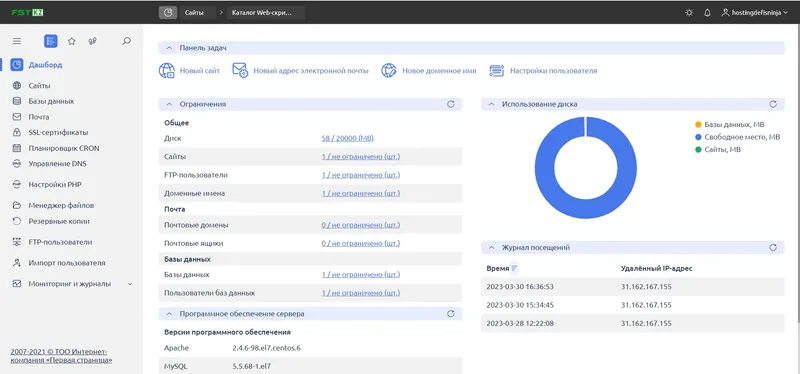Screen dimensions: 800x374
Task: Open the Почтовые ящики limit link
Action: click(361, 243)
